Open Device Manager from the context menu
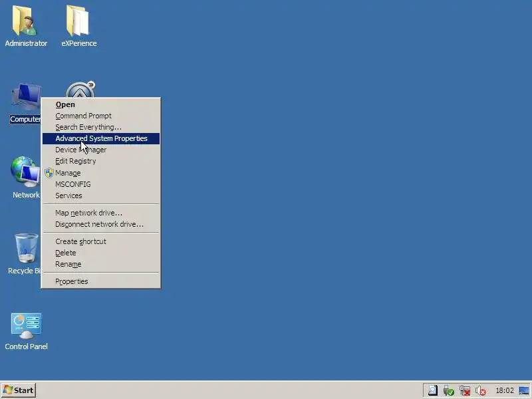 click(101, 150)
